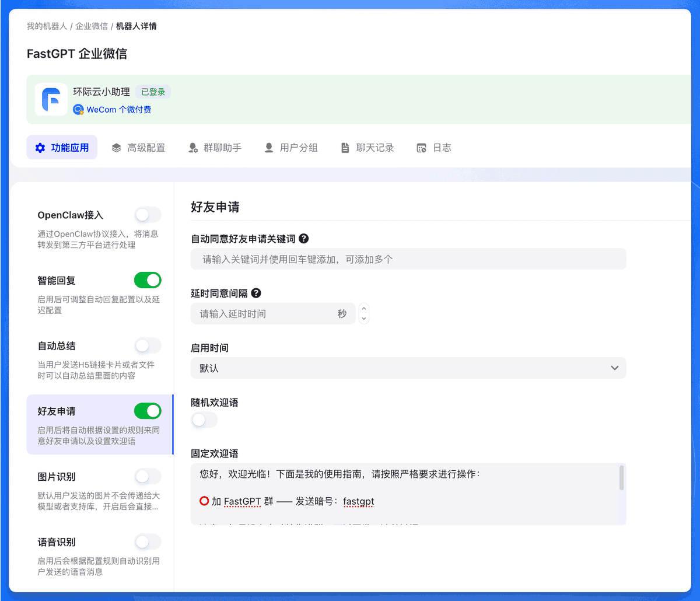Switch to the 高级配置 tab
The image size is (700, 601).
(x=138, y=148)
